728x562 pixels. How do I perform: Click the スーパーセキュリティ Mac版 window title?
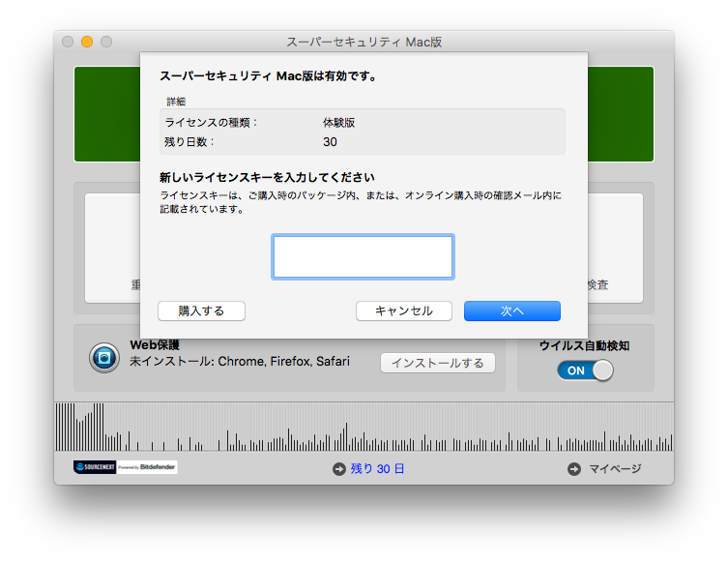click(364, 42)
